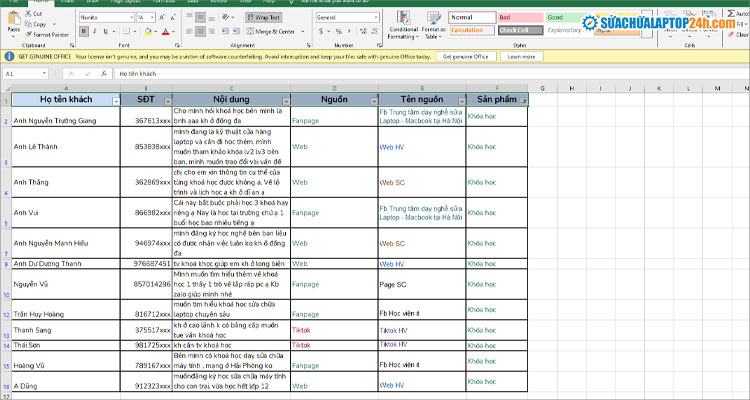Screen dimensions: 750x400
Task: Toggle the Wrap Text option
Action: (x=265, y=17)
